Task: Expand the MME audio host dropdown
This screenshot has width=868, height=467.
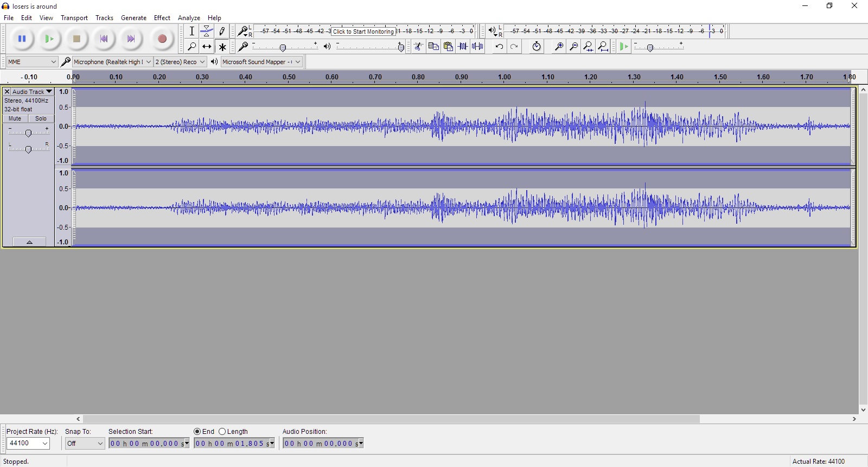Action: (x=32, y=62)
